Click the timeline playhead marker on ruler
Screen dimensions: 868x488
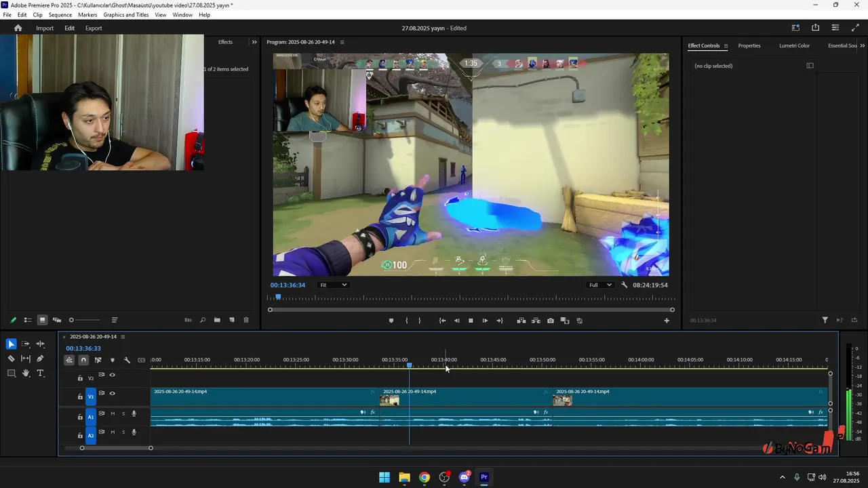(x=409, y=366)
